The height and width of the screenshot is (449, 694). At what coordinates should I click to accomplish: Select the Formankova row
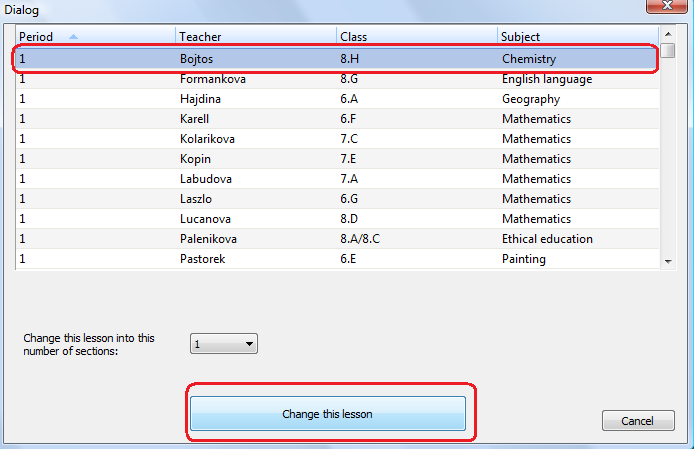(337, 79)
